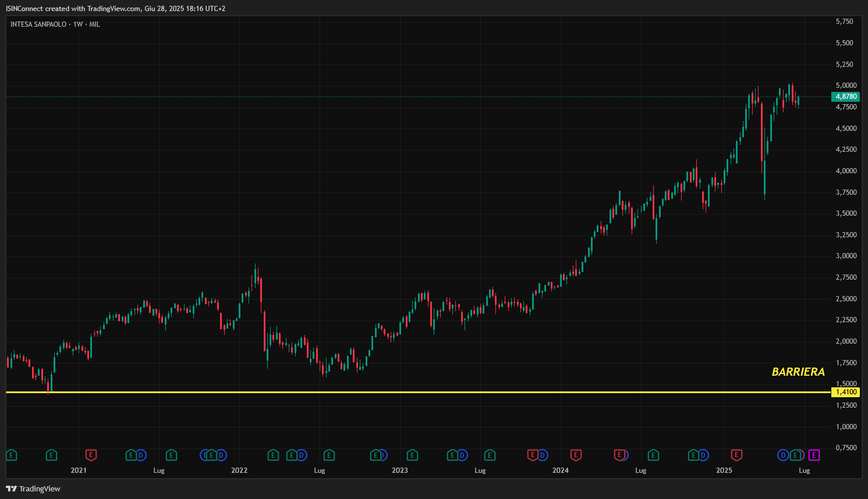The image size is (868, 499).
Task: Click the 2025 label on time axis
Action: tap(724, 471)
